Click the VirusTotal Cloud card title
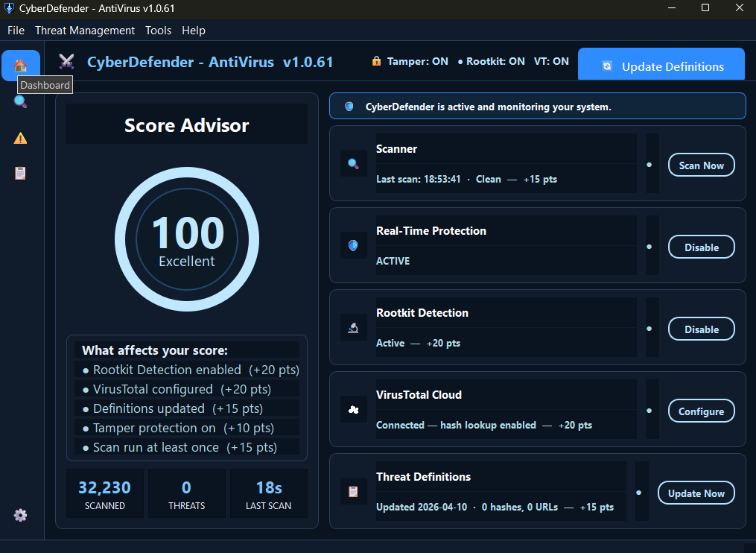 coord(419,395)
